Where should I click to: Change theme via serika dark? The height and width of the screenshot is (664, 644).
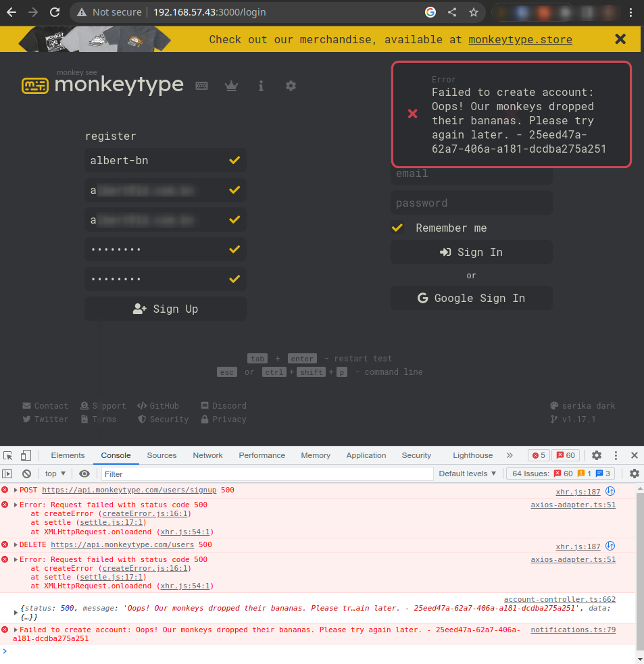(x=583, y=406)
